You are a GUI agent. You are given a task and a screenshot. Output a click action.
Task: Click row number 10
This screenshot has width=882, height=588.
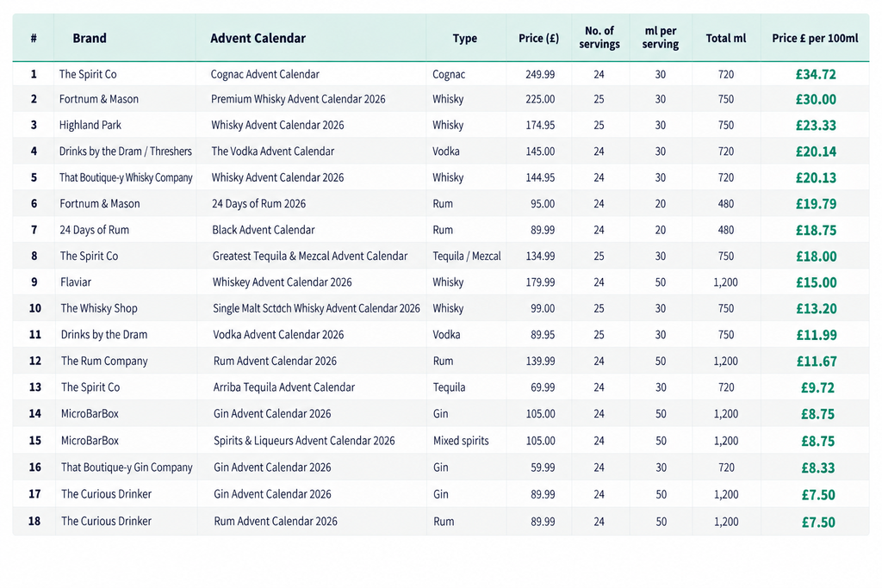click(34, 308)
